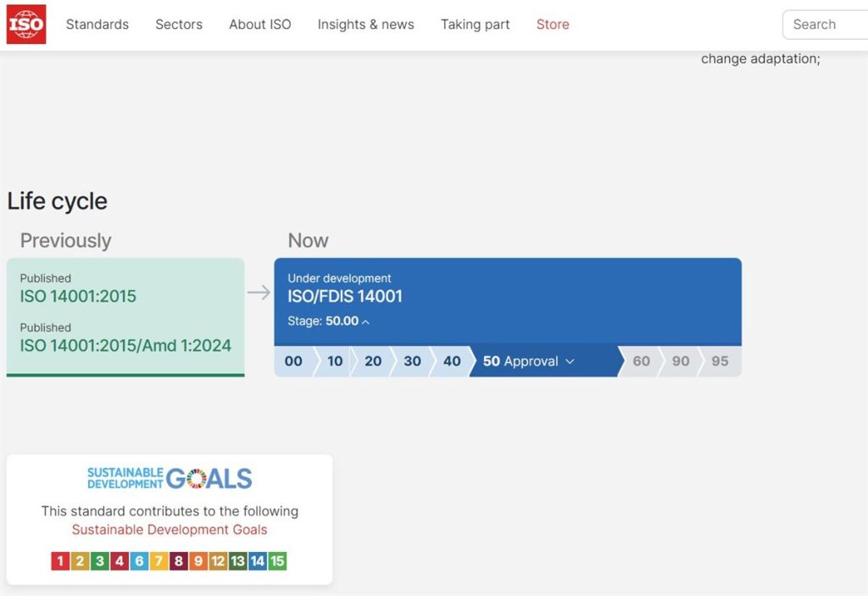Collapse the Stage 50.00 chevron
The image size is (868, 596).
pos(366,322)
